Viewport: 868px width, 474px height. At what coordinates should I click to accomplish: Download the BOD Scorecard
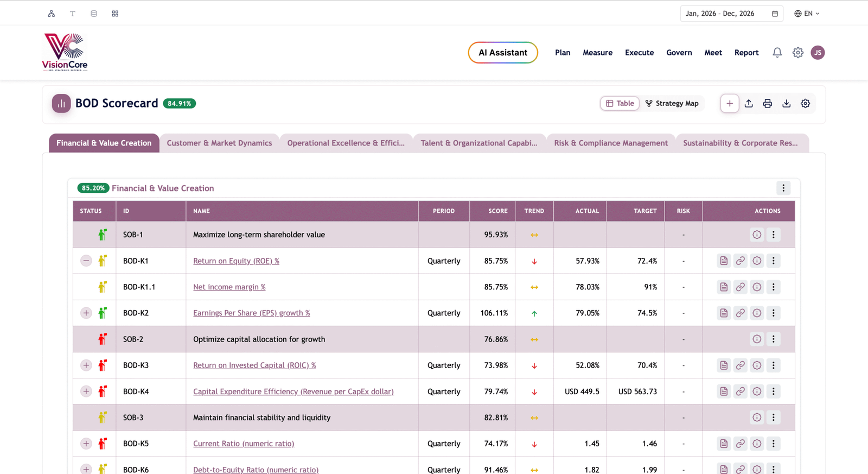[x=787, y=103]
